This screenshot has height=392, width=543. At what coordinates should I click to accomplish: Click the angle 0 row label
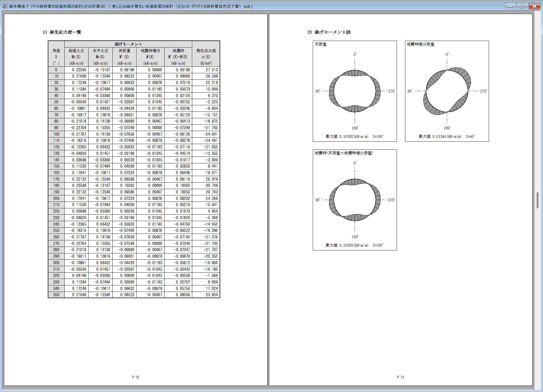(56, 70)
